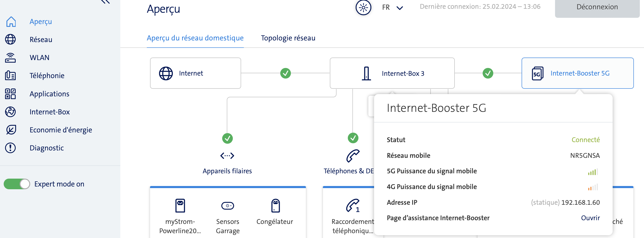The height and width of the screenshot is (238, 644).
Task: Click the Réseau globe icon
Action: coord(11,40)
